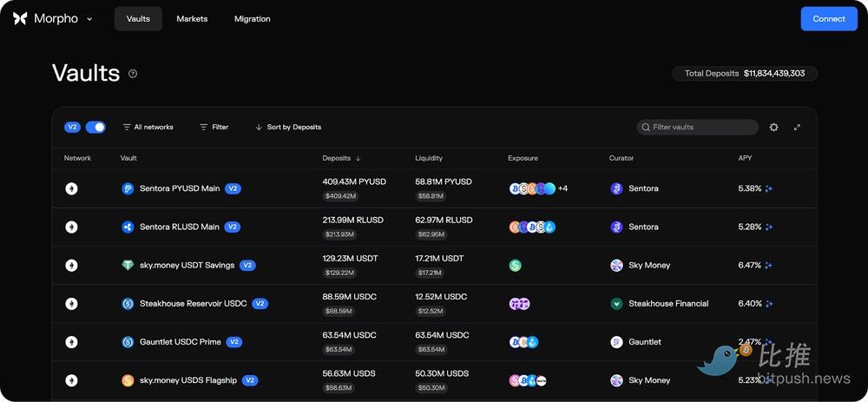This screenshot has height=402, width=868.
Task: Open the Filter options
Action: [x=214, y=127]
